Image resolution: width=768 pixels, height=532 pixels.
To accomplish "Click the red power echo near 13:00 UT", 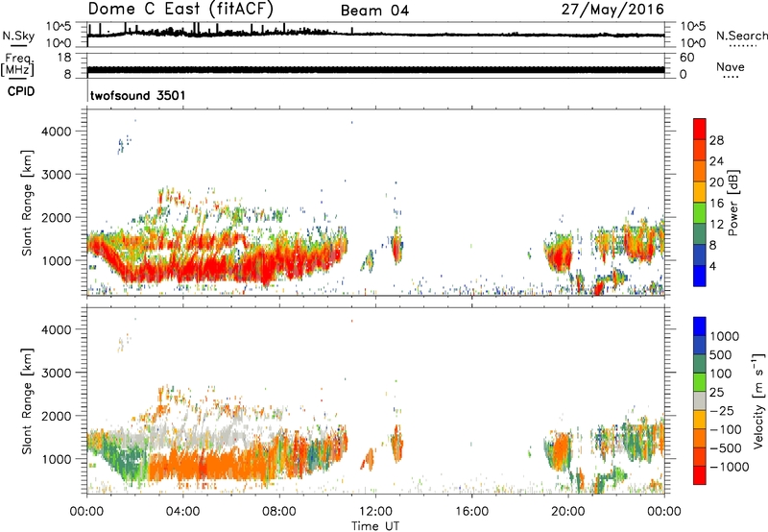I will [396, 248].
